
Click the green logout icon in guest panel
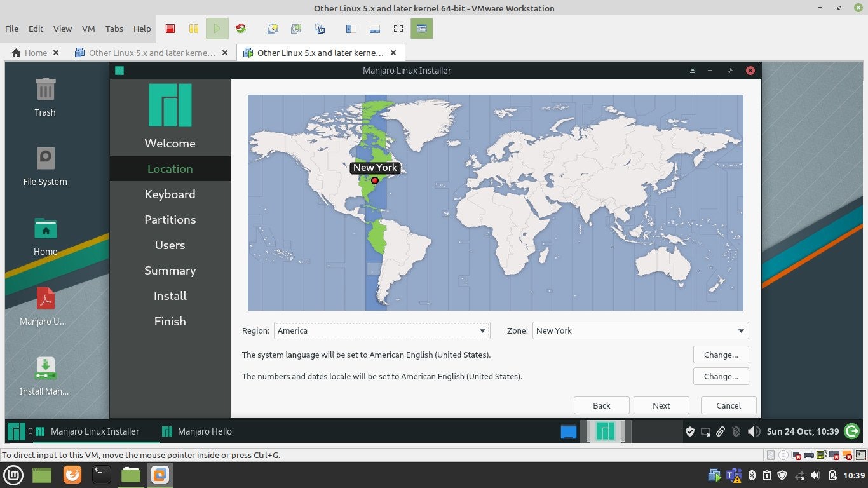tap(853, 431)
